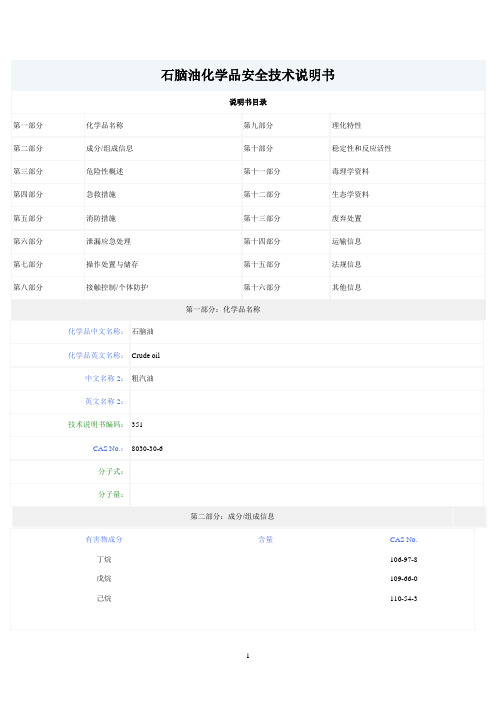Image resolution: width=496 pixels, height=702 pixels.
Task: Click the 英文名称 2 label
Action: [104, 402]
